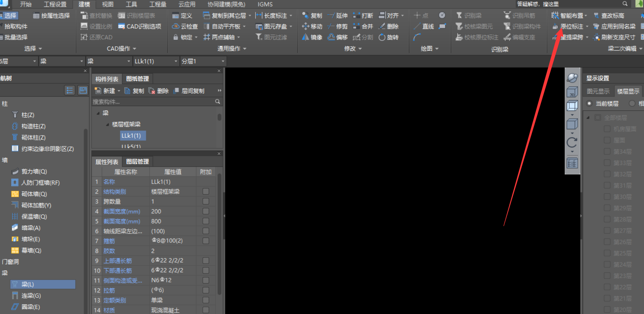Click the 两点辅轴 auxiliary axis tool
This screenshot has height=314, width=644.
[x=221, y=37]
